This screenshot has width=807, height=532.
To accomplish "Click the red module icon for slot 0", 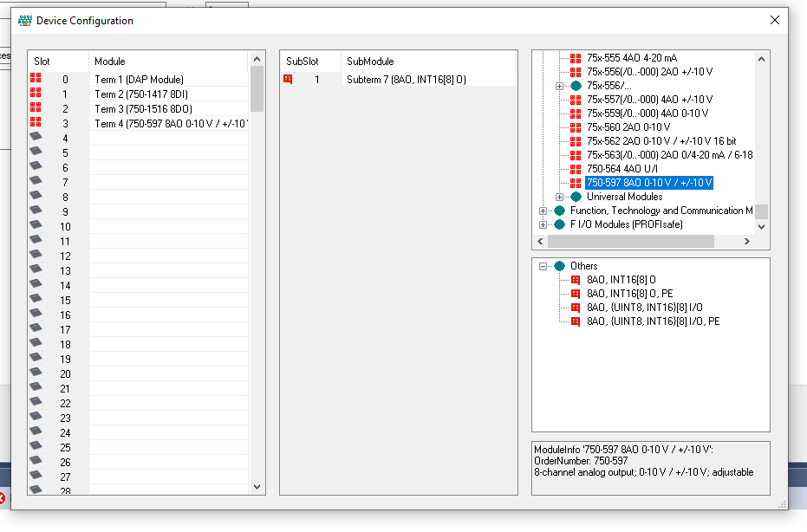I will (36, 78).
